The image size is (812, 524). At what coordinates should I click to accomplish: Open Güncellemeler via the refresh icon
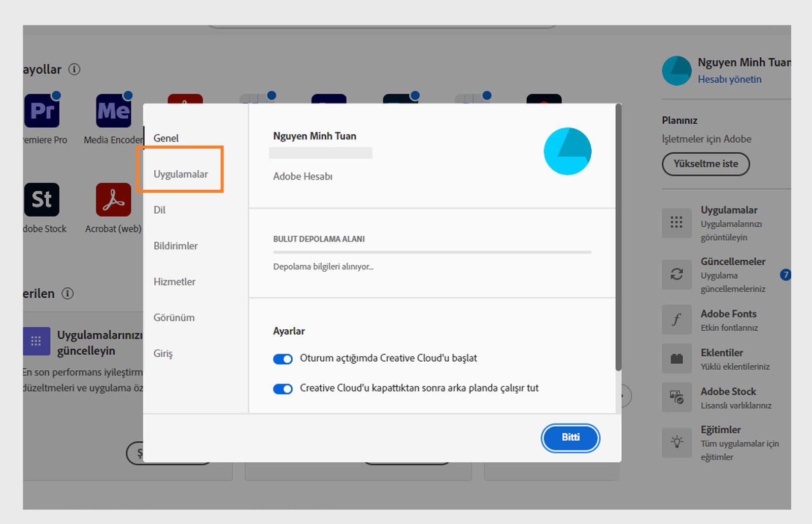coord(676,275)
